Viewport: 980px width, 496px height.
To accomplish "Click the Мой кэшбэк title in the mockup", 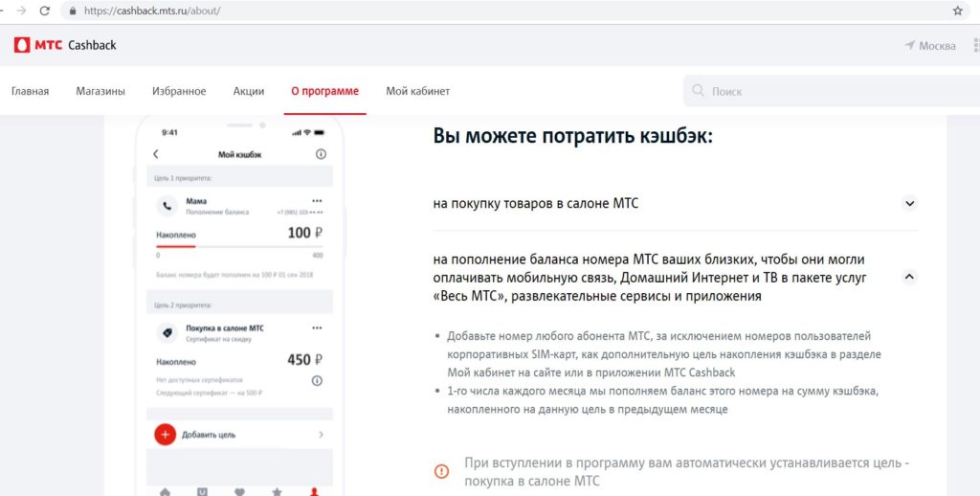I will click(239, 154).
